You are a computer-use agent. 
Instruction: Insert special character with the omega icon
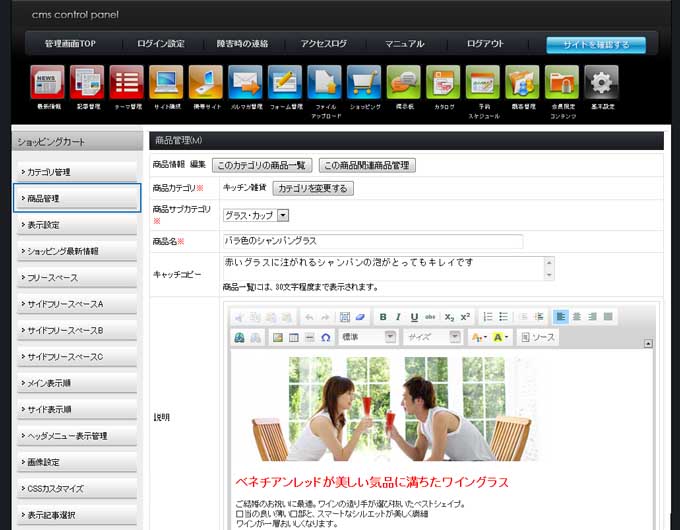coord(326,338)
